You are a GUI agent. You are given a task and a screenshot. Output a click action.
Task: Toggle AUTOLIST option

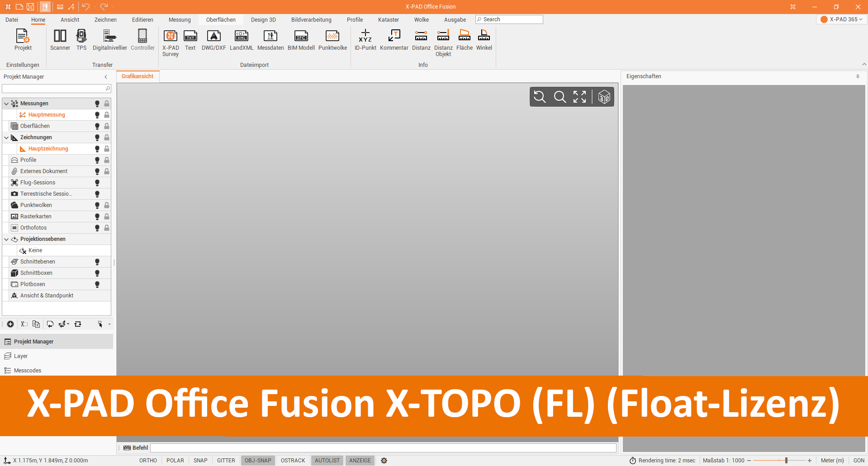point(327,461)
